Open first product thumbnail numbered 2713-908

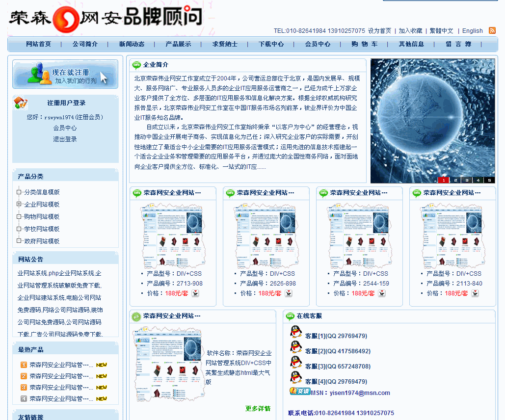click(173, 235)
